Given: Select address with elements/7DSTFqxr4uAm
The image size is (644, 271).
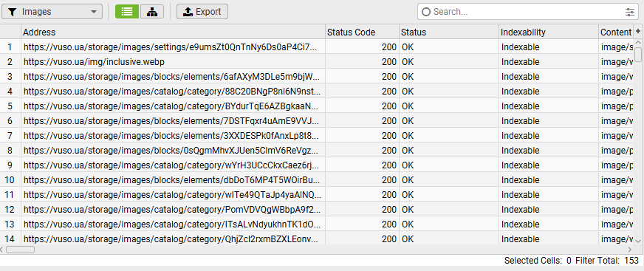Looking at the screenshot, I should [x=173, y=120].
